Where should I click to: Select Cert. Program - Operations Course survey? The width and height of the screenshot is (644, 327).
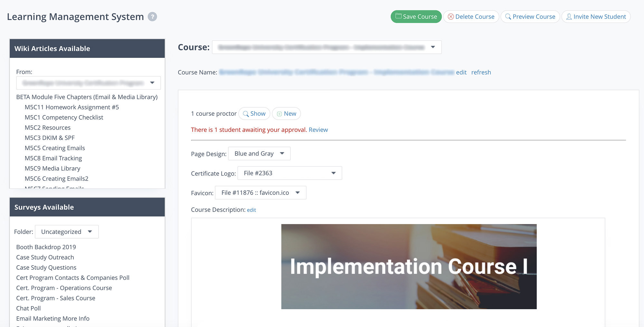pyautogui.click(x=64, y=288)
